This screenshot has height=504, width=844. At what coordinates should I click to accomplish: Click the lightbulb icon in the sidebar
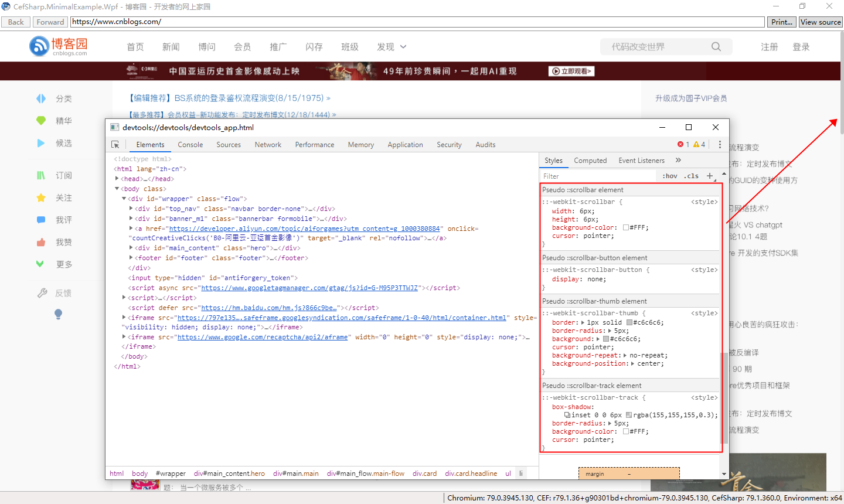58,314
